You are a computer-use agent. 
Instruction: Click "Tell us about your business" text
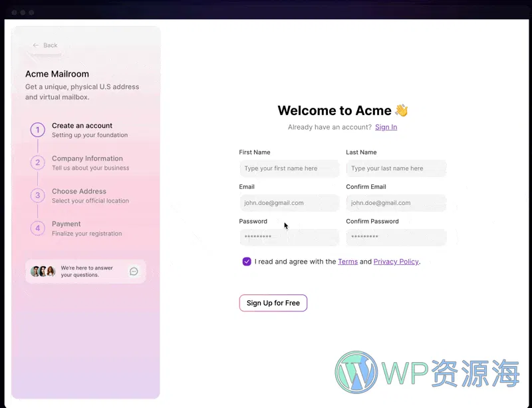click(x=90, y=168)
